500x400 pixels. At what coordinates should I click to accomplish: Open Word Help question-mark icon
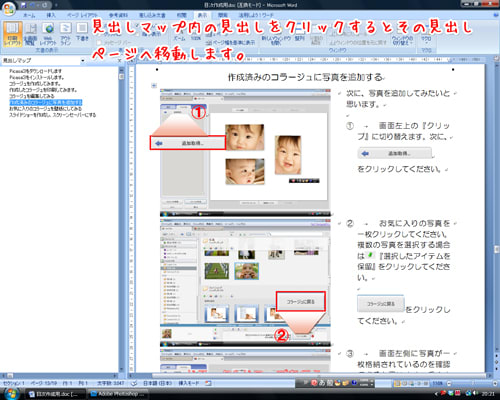point(495,15)
